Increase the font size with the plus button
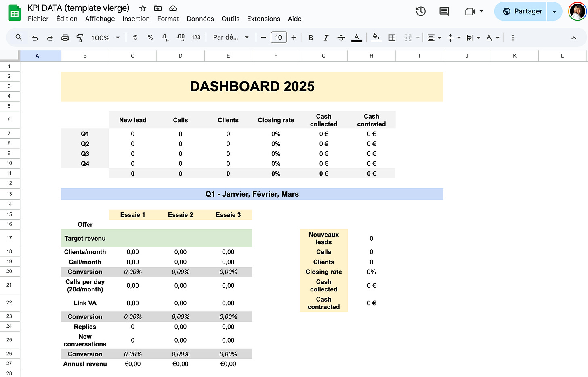This screenshot has width=588, height=377. tap(294, 38)
